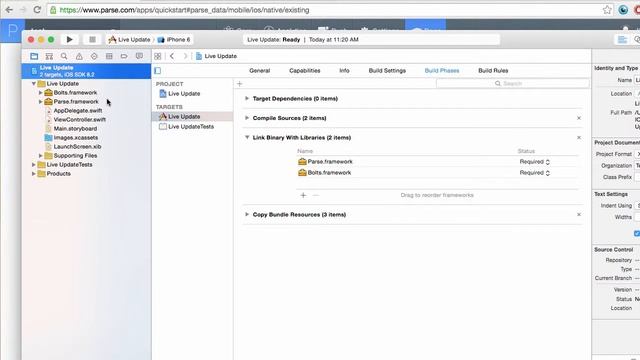Open the Capabilities tab

304,71
